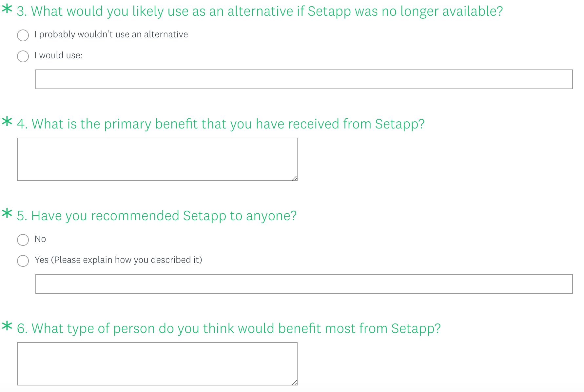Viewport: 584px width, 392px height.
Task: Choose the "No" radio button for question 5
Action: pyautogui.click(x=23, y=240)
